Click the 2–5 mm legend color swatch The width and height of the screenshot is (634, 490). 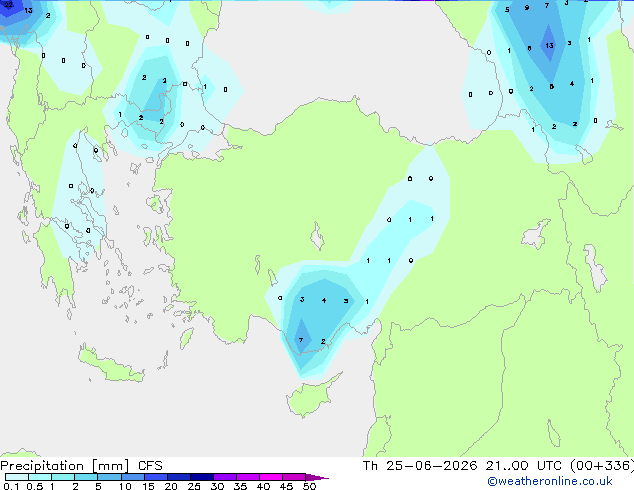[86, 477]
